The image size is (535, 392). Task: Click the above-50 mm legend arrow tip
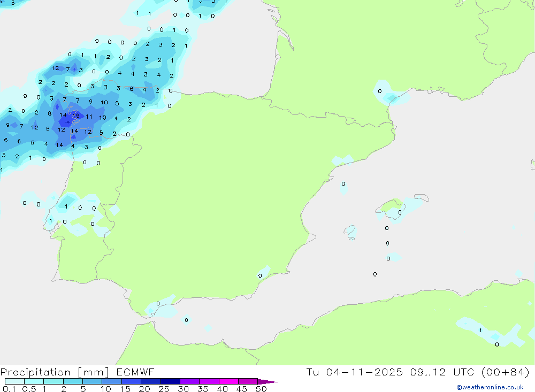click(267, 382)
